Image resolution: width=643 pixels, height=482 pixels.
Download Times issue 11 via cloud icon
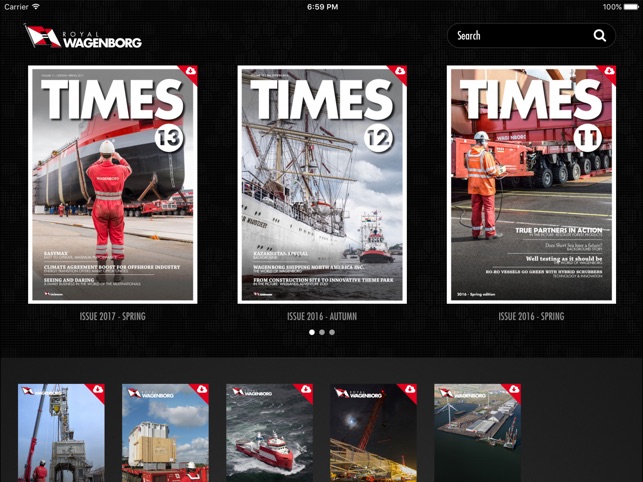click(x=609, y=71)
